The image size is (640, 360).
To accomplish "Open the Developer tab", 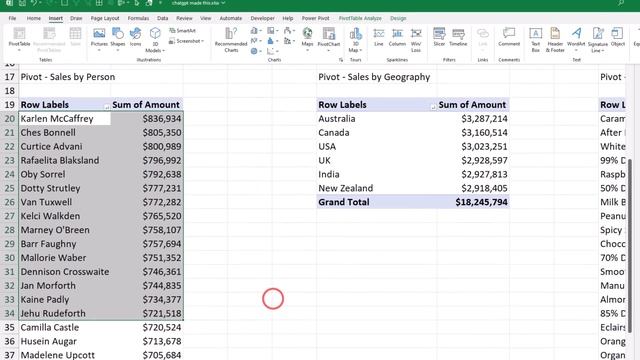I will tap(262, 18).
